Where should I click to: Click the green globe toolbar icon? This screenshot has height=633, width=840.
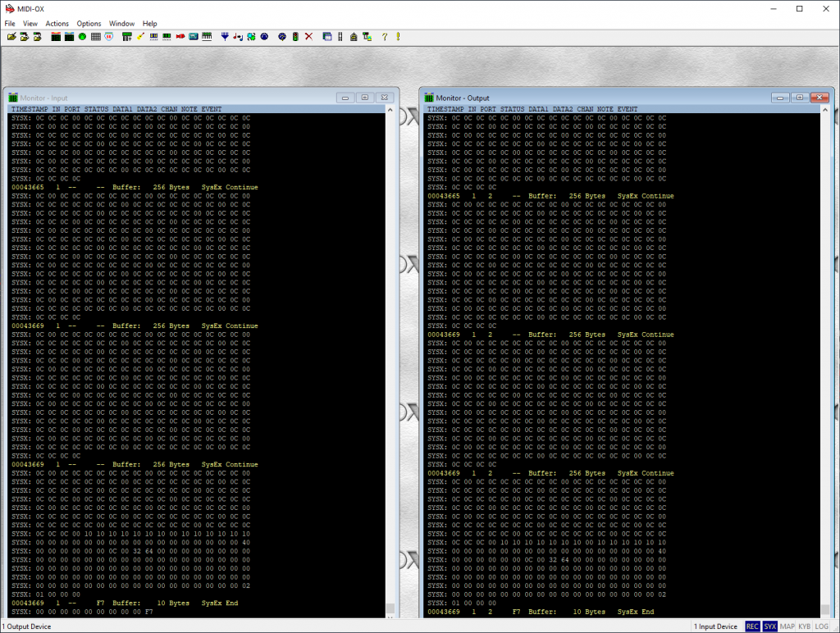tap(82, 37)
